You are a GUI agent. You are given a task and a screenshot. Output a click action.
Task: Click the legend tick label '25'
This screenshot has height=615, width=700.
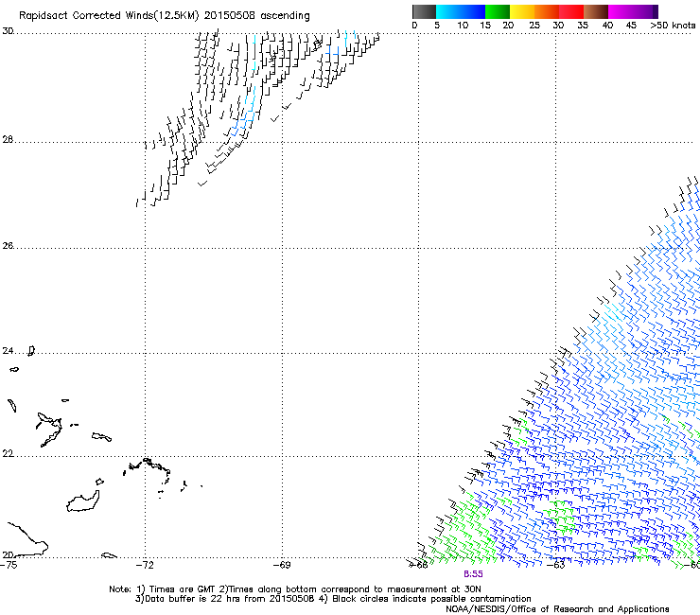(x=534, y=26)
